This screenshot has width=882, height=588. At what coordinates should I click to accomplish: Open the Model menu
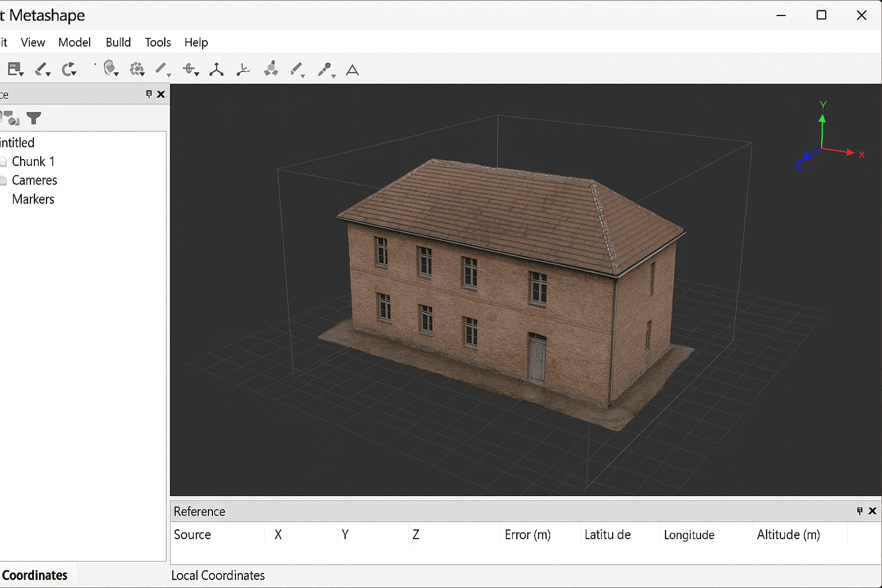[x=74, y=42]
